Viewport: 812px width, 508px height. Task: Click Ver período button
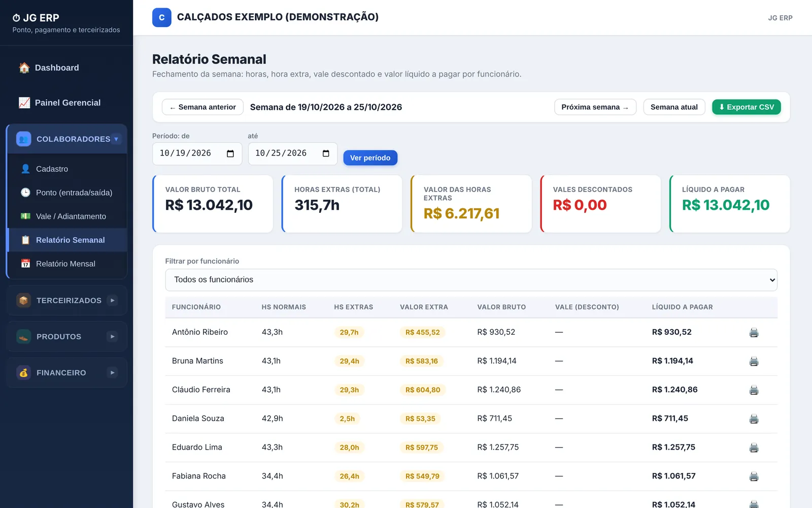coord(370,158)
